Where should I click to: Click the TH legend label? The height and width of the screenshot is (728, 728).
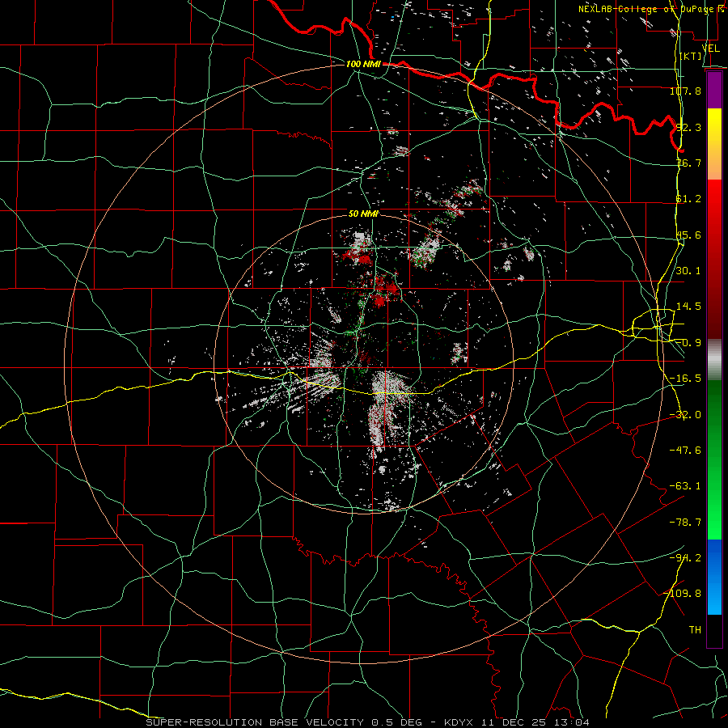tap(695, 630)
